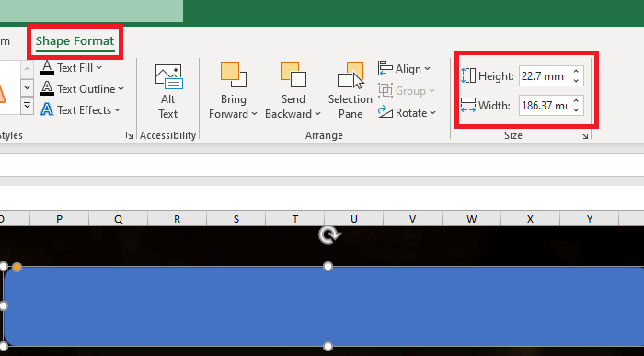The height and width of the screenshot is (356, 644).
Task: Open the Alt Text pane
Action: click(x=168, y=91)
